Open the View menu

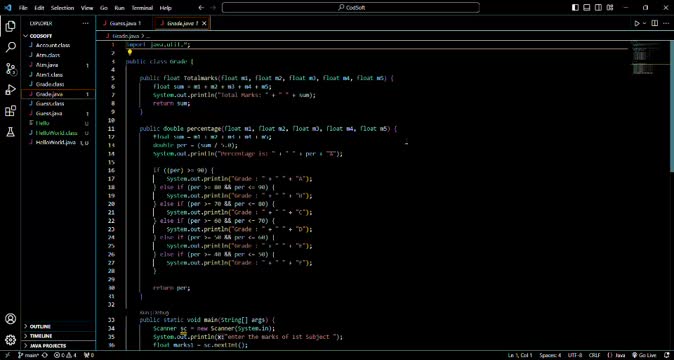pos(87,8)
